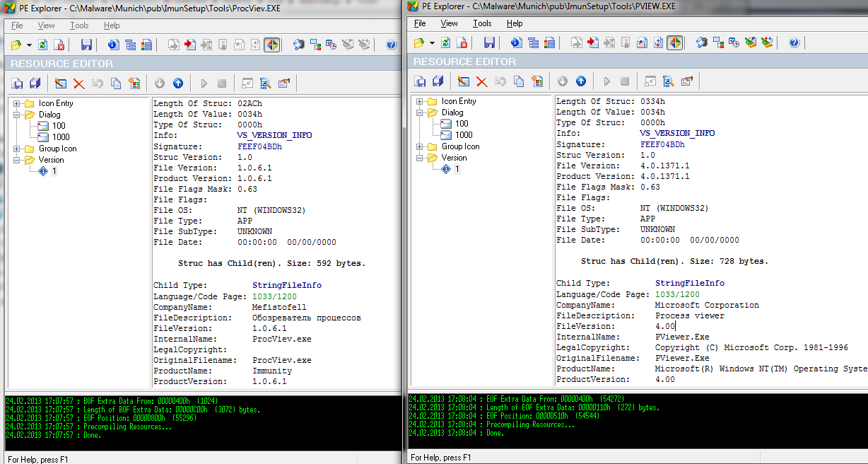Click the company name Mefistofell in ProcView.EXE window

(x=279, y=308)
